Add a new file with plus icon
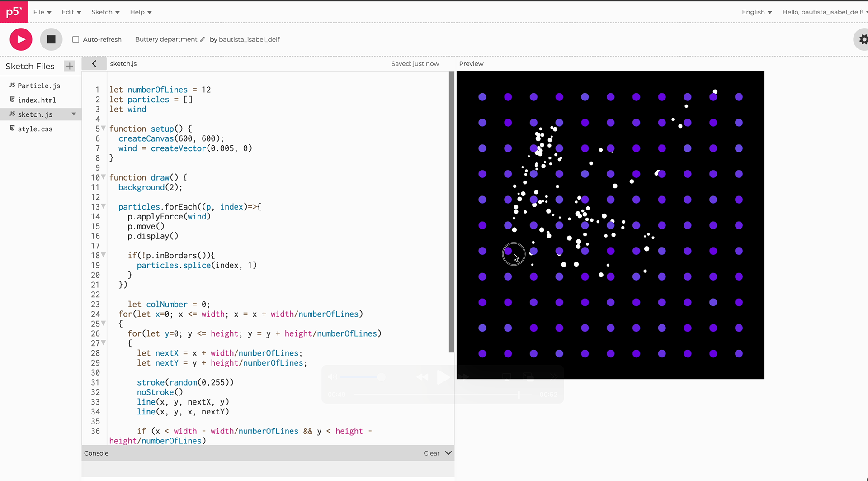The image size is (868, 481). 70,66
